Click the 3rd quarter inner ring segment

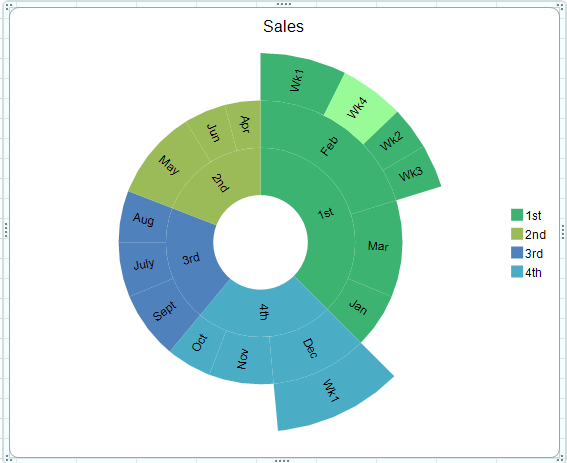pos(191,259)
